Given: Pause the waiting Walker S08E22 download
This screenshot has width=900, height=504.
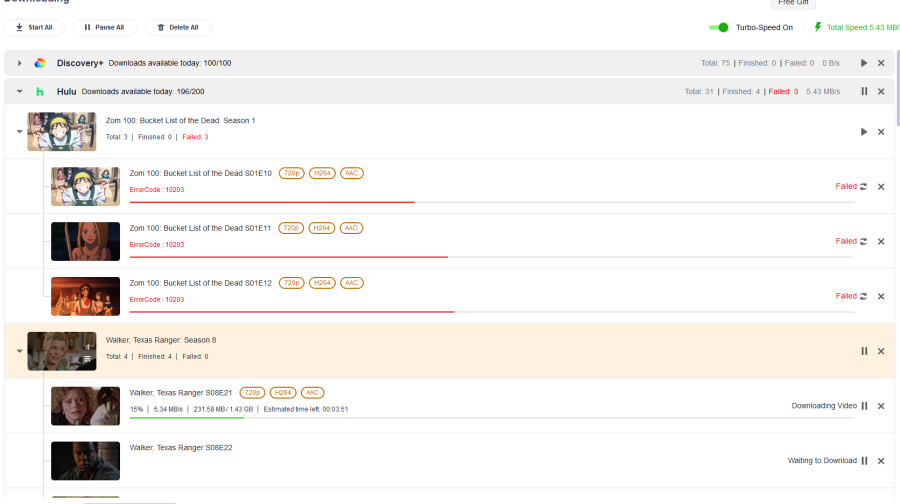Looking at the screenshot, I should pos(864,461).
